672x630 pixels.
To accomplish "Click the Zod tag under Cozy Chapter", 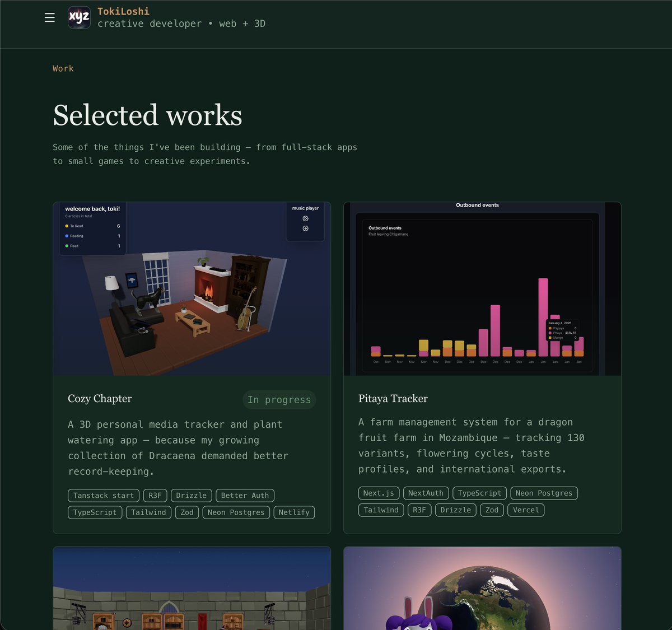I will (187, 512).
